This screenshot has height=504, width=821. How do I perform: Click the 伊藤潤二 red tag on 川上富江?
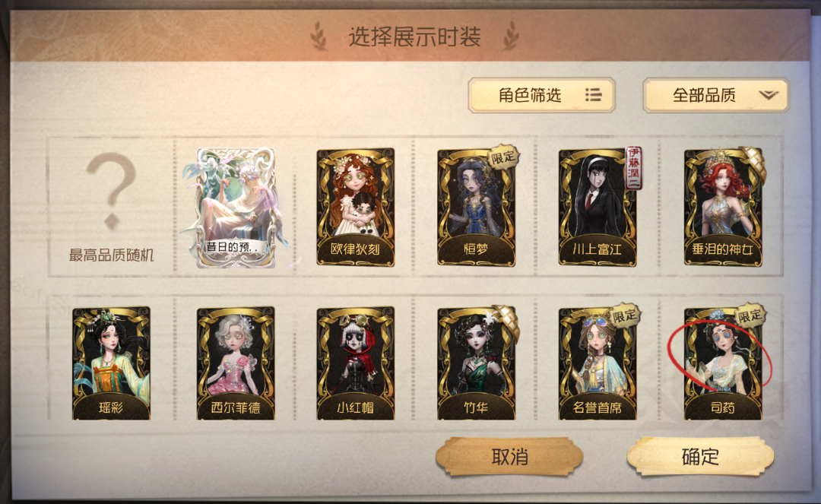634,168
